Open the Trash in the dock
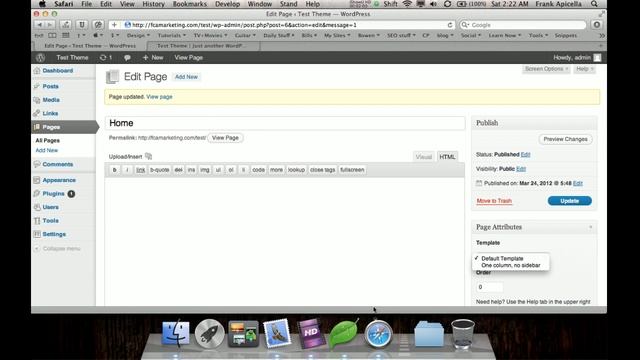 point(462,334)
